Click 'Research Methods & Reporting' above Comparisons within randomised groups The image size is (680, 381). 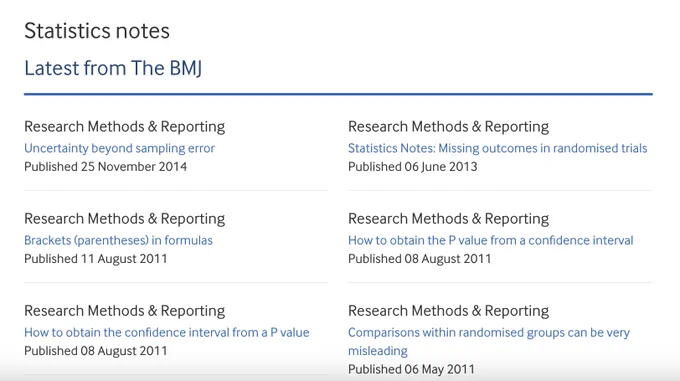(448, 311)
